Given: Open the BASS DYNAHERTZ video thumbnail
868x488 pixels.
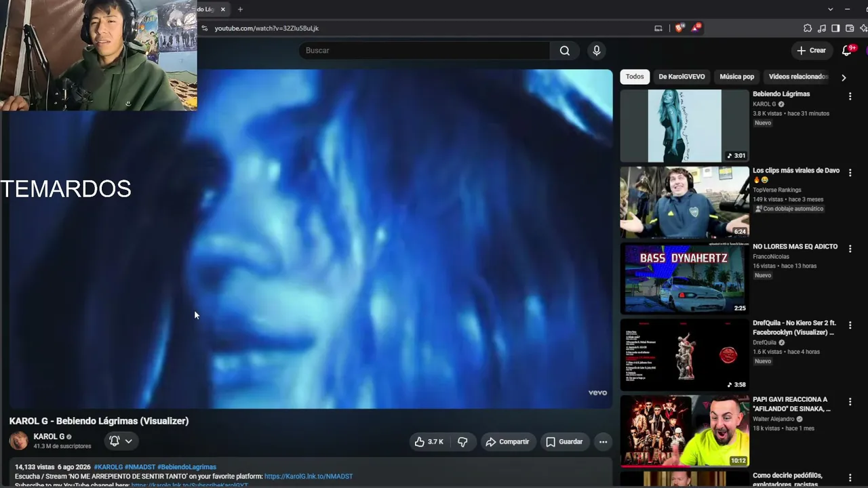Looking at the screenshot, I should click(684, 279).
